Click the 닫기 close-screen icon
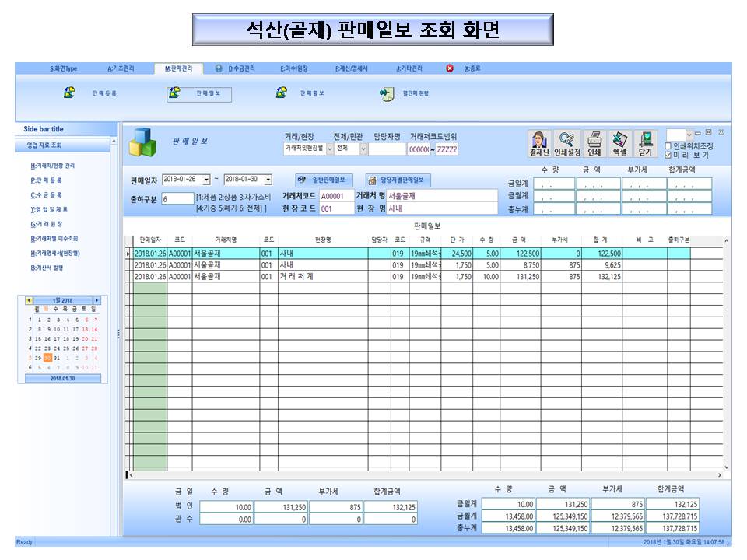 (645, 143)
